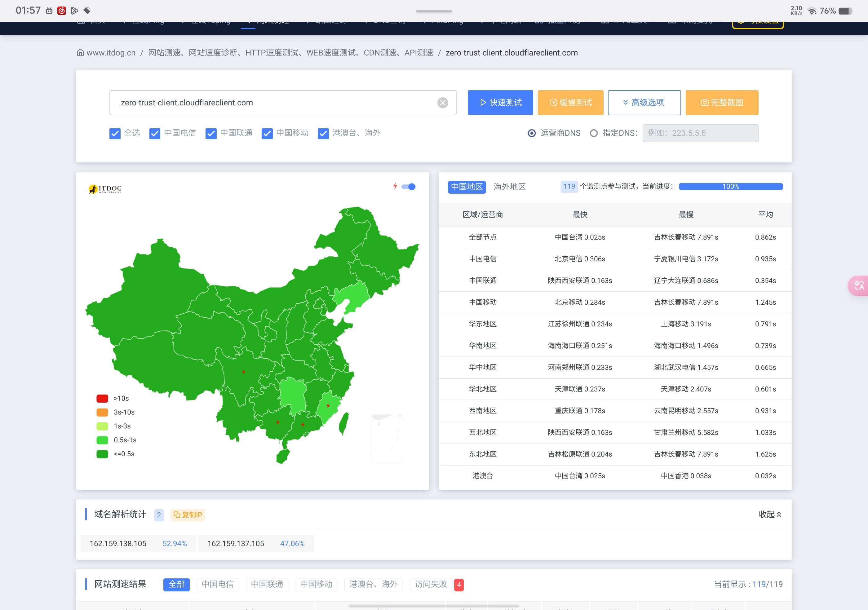Viewport: 868px width, 610px height.
Task: Toggle the 全选 checkbox
Action: pyautogui.click(x=115, y=133)
